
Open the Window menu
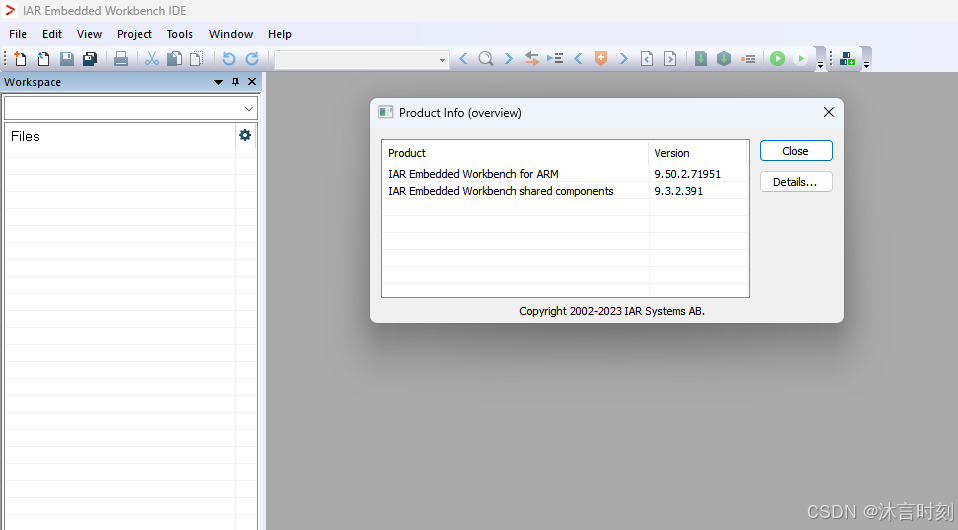[x=231, y=34]
